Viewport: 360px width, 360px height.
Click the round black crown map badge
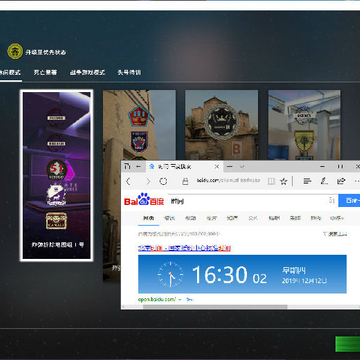coord(222,121)
